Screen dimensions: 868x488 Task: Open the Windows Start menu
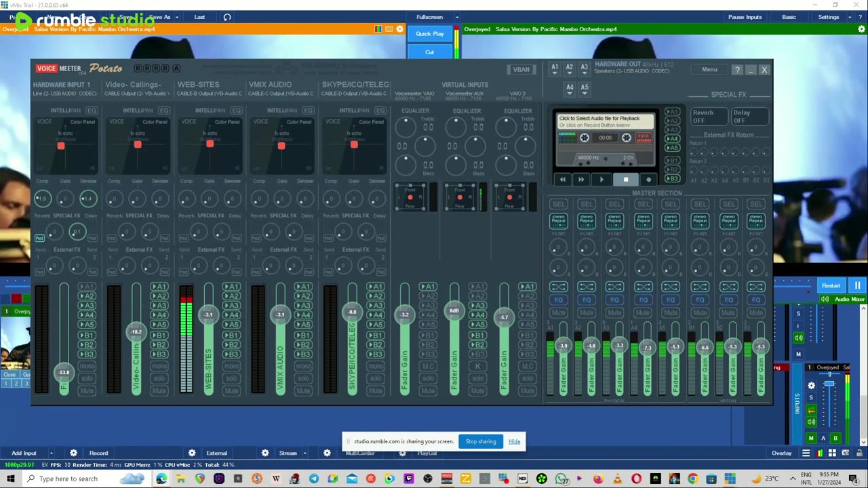pyautogui.click(x=10, y=479)
